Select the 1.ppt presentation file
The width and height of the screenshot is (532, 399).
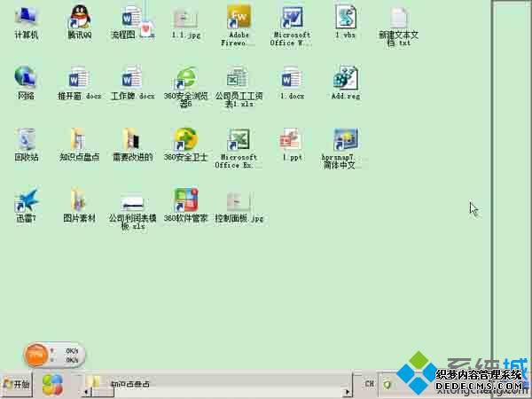(291, 140)
